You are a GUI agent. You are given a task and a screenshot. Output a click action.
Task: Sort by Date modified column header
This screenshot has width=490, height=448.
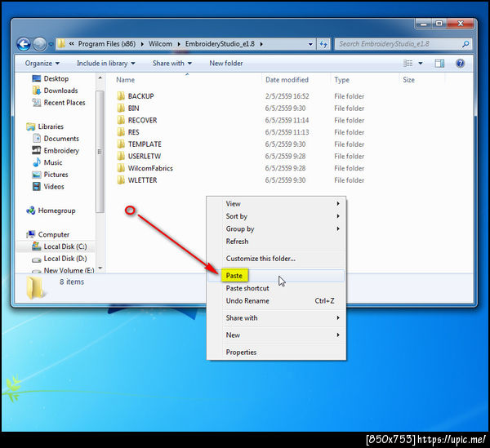point(287,80)
